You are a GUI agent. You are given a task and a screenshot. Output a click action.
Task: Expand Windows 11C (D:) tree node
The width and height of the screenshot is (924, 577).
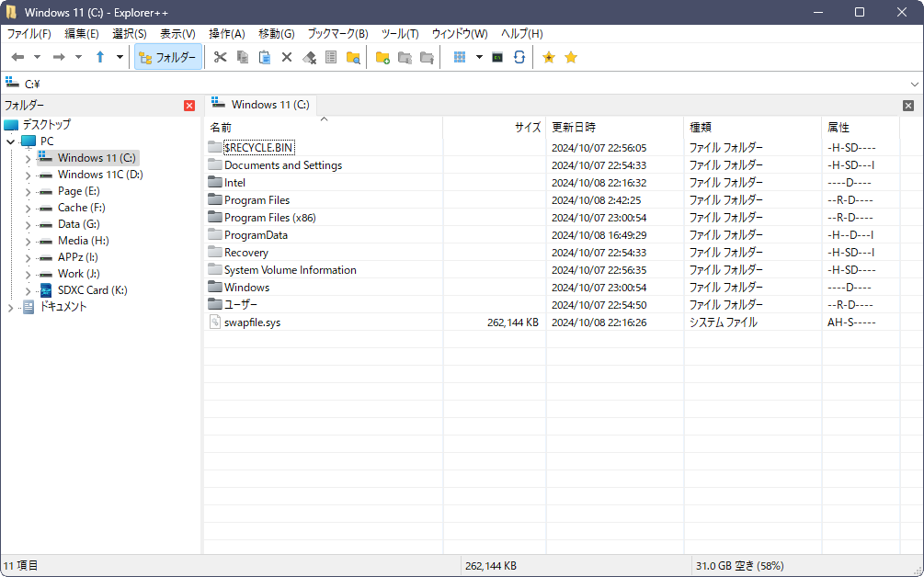pyautogui.click(x=28, y=175)
